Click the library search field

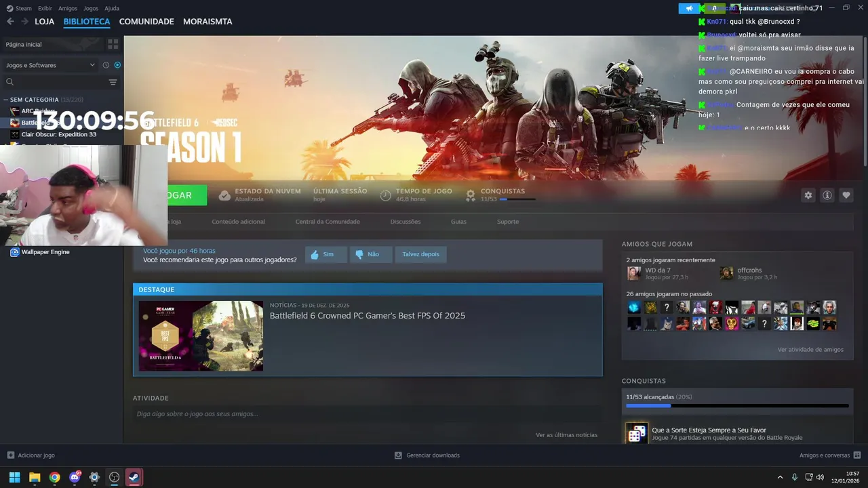pyautogui.click(x=61, y=82)
